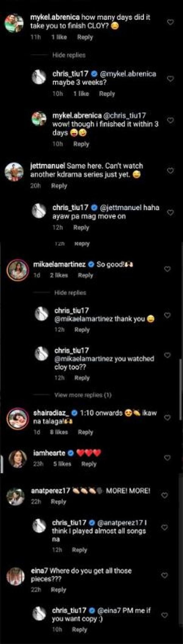View likes on shairadiaz_'s comment
The width and height of the screenshot is (183, 644).
[x=59, y=432]
